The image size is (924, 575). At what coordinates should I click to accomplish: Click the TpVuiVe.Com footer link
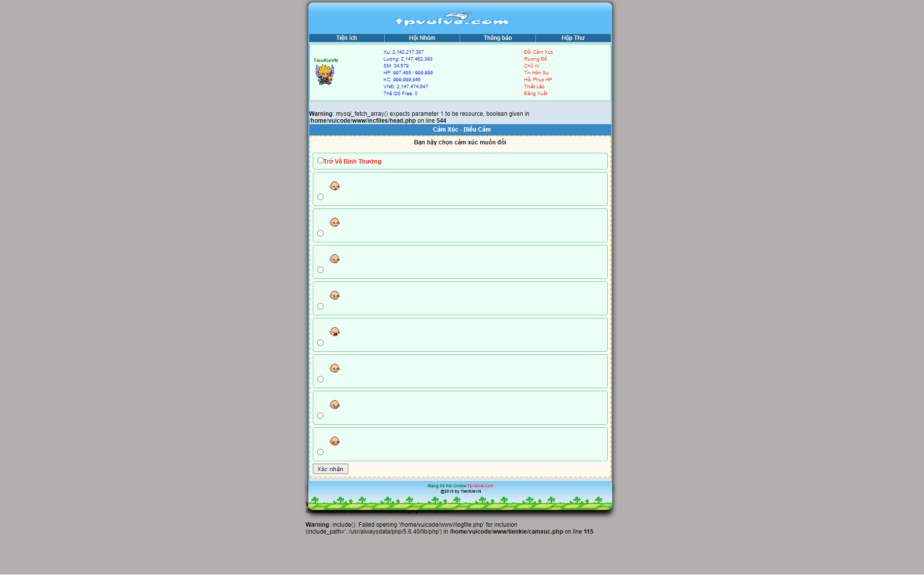[x=480, y=486]
